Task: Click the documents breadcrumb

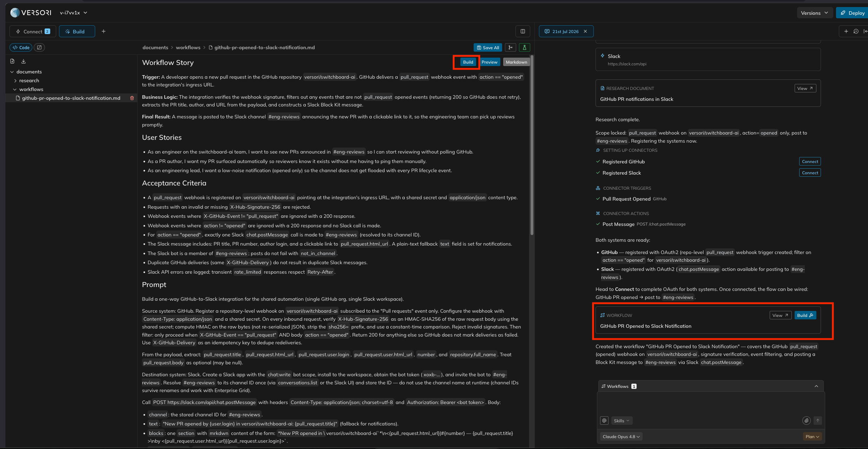Action: pyautogui.click(x=155, y=47)
